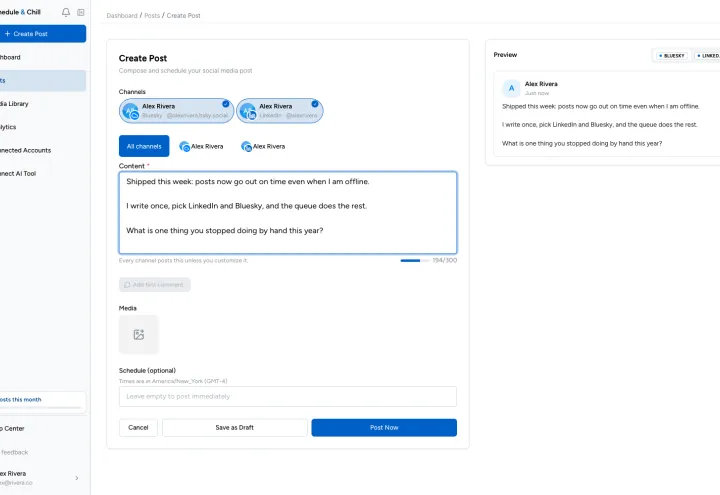Click Save as Draft button
Viewport: 720px width, 495px height.
point(235,428)
